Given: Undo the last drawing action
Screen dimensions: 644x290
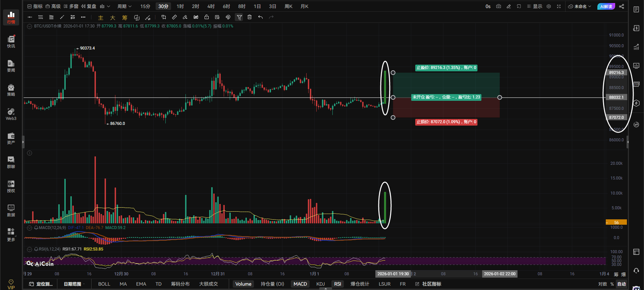Looking at the screenshot, I should [260, 17].
